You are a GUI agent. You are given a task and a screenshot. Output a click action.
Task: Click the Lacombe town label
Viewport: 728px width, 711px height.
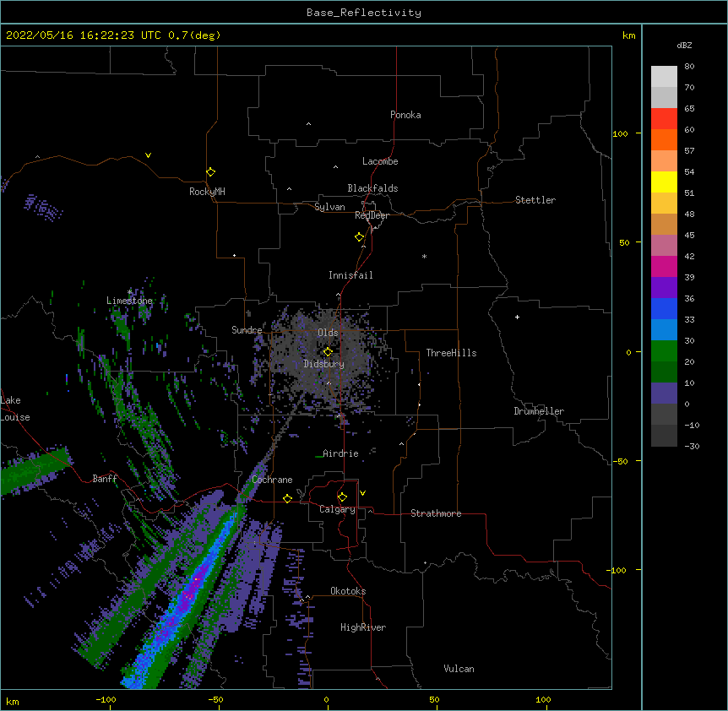point(380,161)
